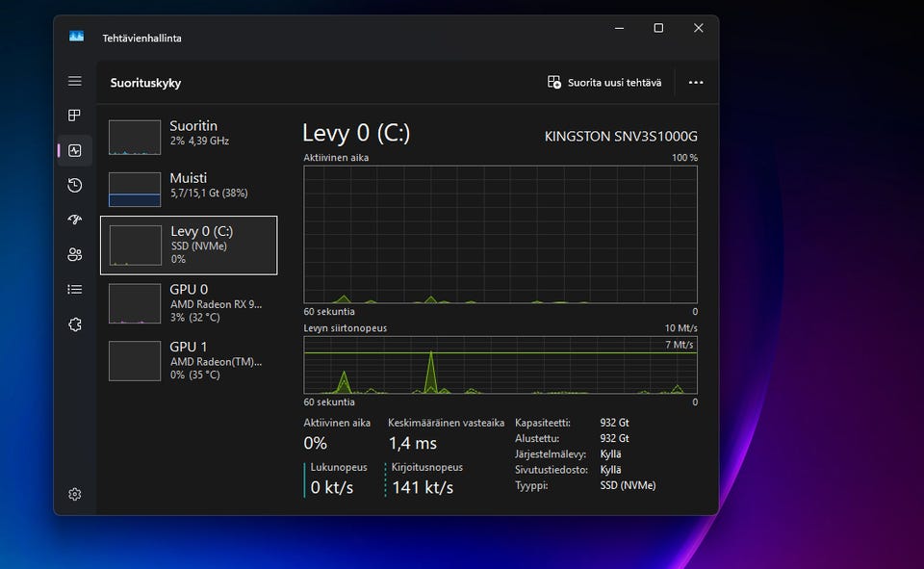The image size is (924, 569).
Task: Click the 7 Mt/s graph scale label
Action: 680,345
